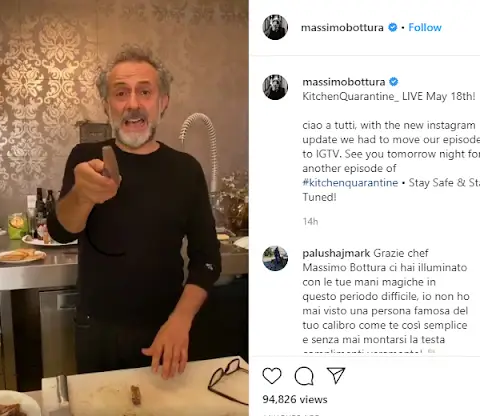
Task: Click the kitchen faucet area of video
Action: tap(201, 146)
